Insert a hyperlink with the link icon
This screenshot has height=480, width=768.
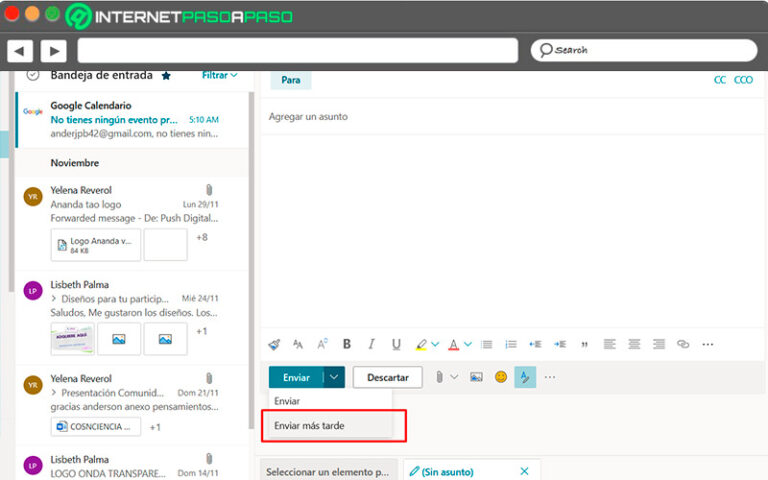[x=683, y=344]
